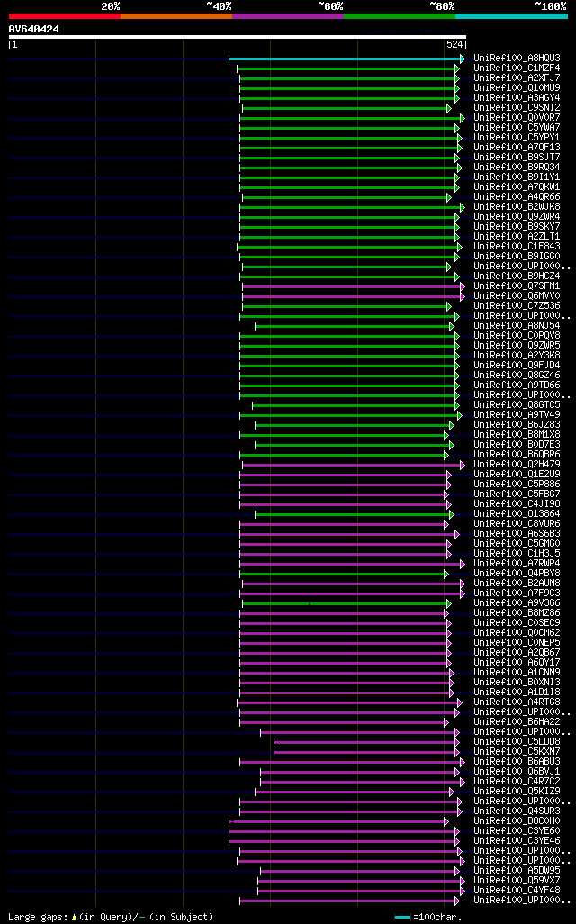Open the UniRef100_C1MZF4 hit label

point(517,68)
